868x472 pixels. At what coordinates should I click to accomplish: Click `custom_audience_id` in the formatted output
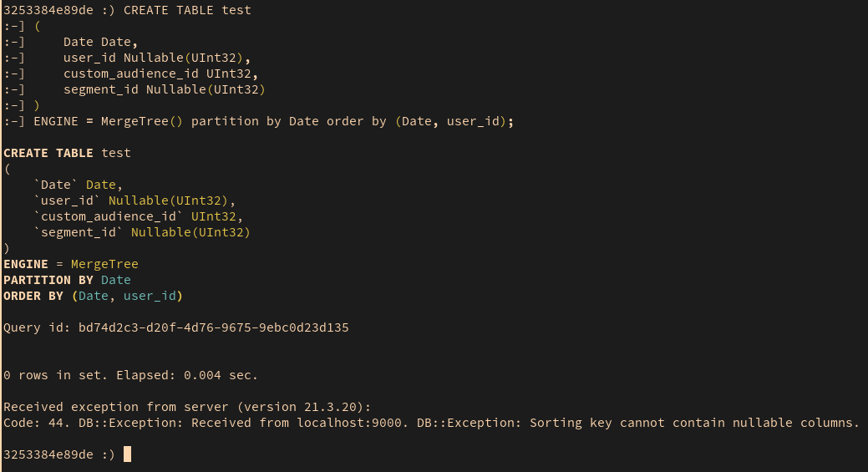tap(109, 217)
